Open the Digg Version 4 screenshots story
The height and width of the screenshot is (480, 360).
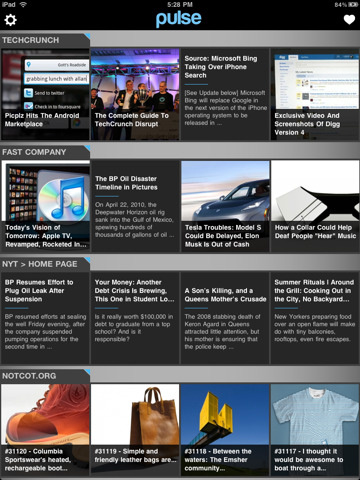pyautogui.click(x=315, y=94)
